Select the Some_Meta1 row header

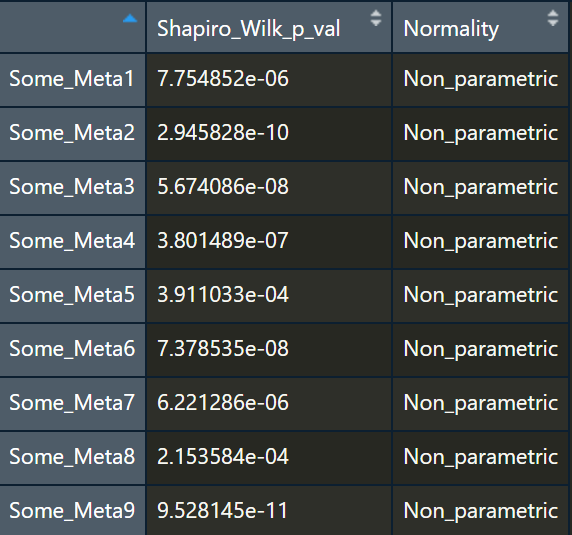(72, 80)
